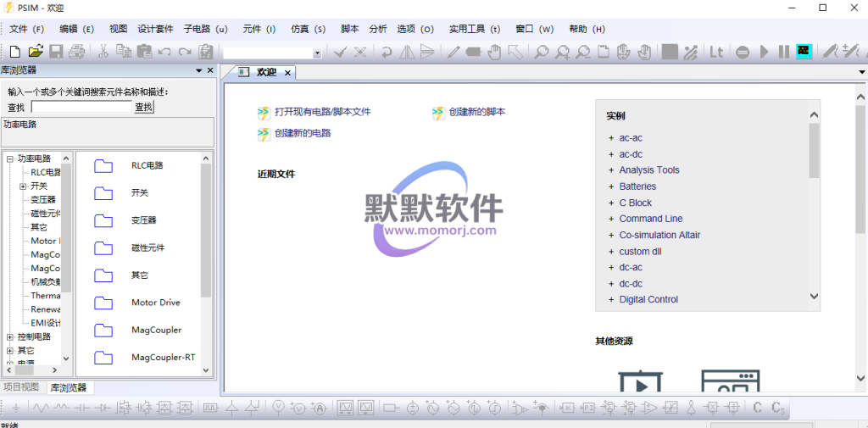Image resolution: width=868 pixels, height=428 pixels.
Task: Create a new file from the toolbar
Action: (x=15, y=52)
